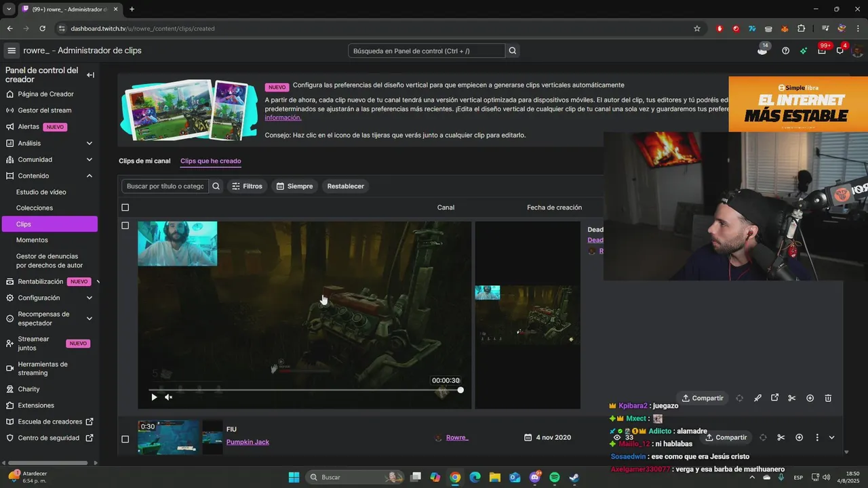The height and width of the screenshot is (488, 868).
Task: Open Escuela de creadores external link
Action: tap(50, 422)
